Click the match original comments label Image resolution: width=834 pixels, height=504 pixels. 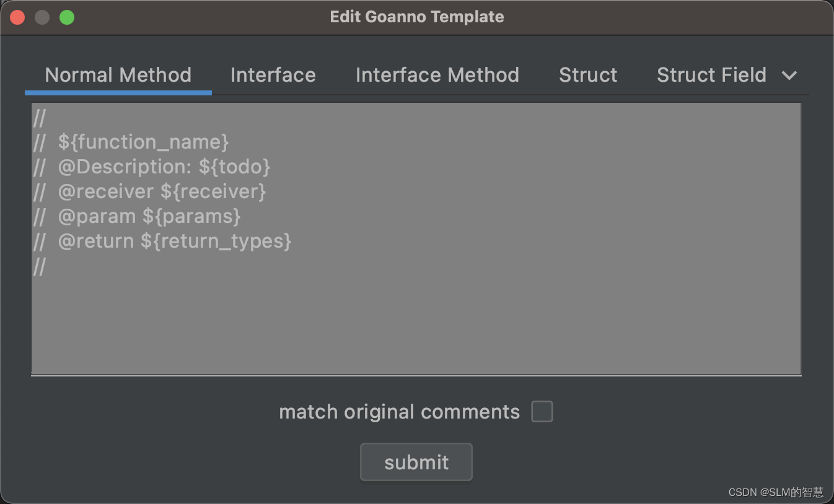400,412
